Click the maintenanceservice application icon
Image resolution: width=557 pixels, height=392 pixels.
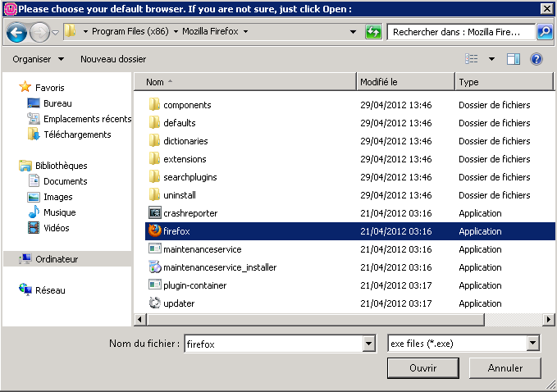coord(154,248)
